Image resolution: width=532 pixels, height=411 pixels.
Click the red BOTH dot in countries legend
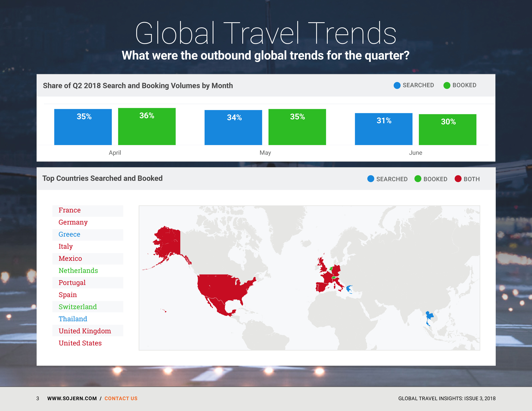(458, 179)
